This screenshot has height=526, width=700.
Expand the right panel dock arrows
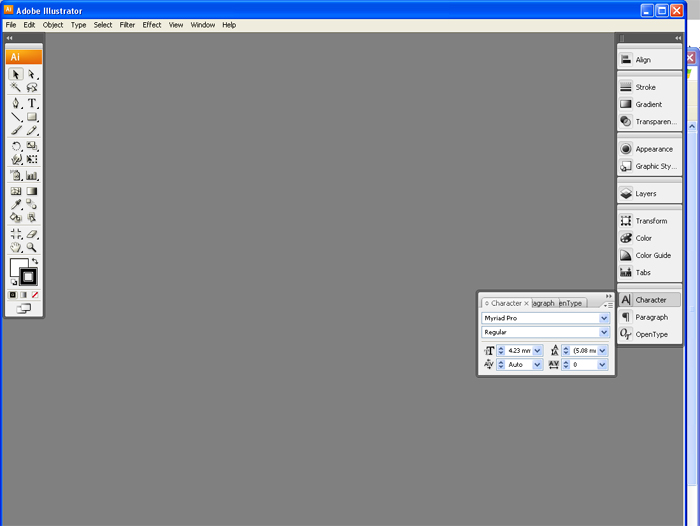[x=678, y=38]
